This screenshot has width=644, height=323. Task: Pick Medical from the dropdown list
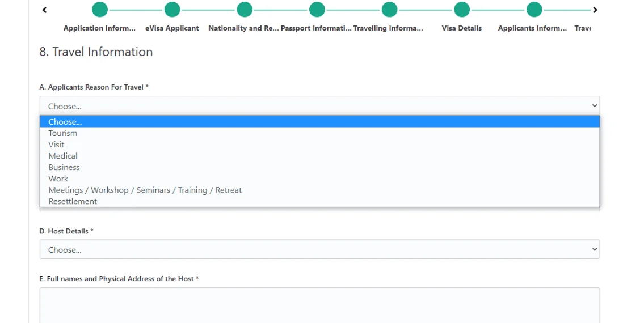pos(63,156)
